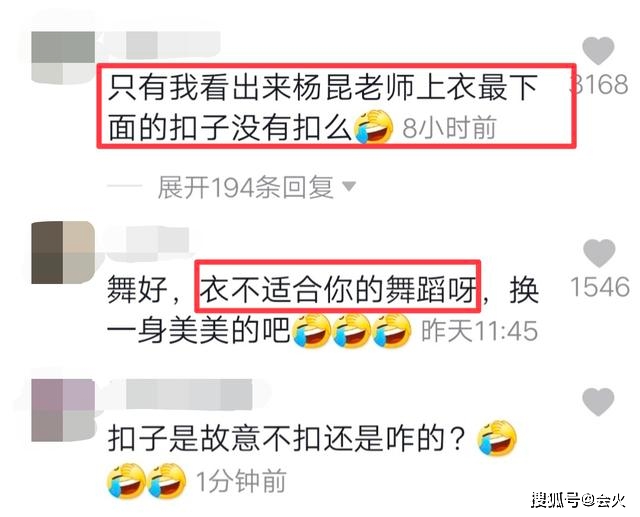Tap first commenter's blurred username
The image size is (640, 517).
[x=159, y=44]
